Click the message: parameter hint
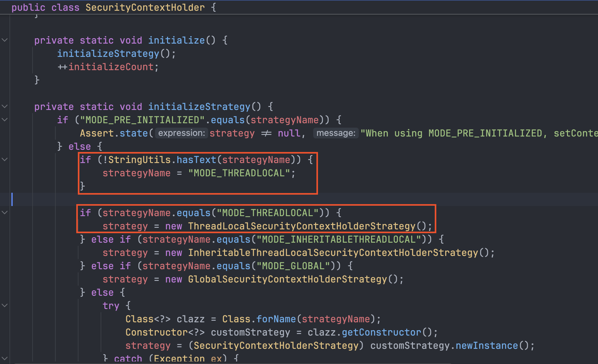 pyautogui.click(x=336, y=133)
